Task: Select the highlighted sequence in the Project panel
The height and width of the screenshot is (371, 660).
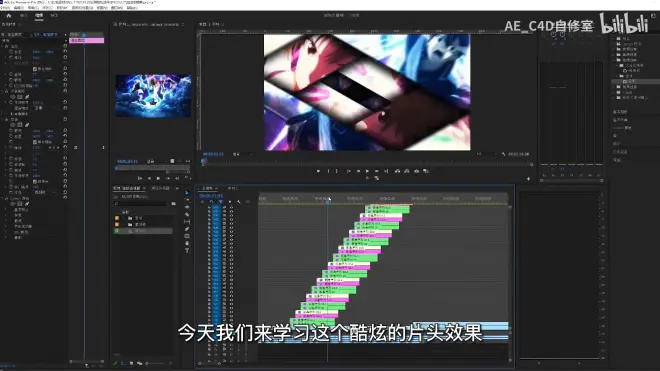Action: (x=144, y=231)
